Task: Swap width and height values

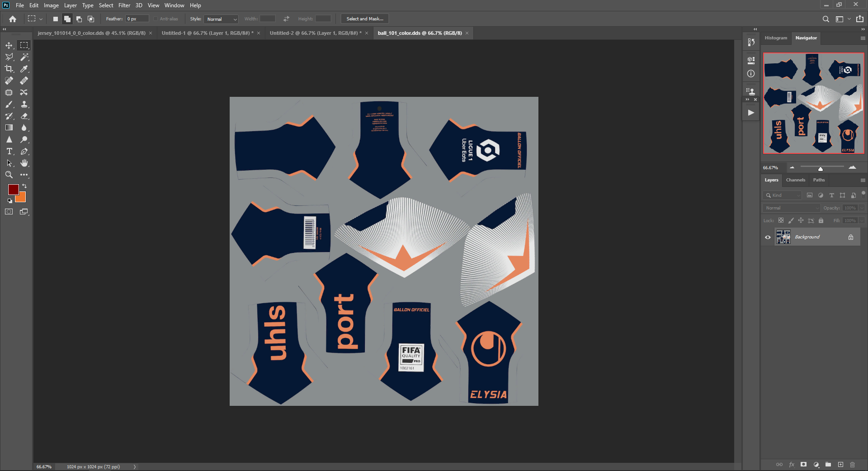Action: click(x=286, y=19)
